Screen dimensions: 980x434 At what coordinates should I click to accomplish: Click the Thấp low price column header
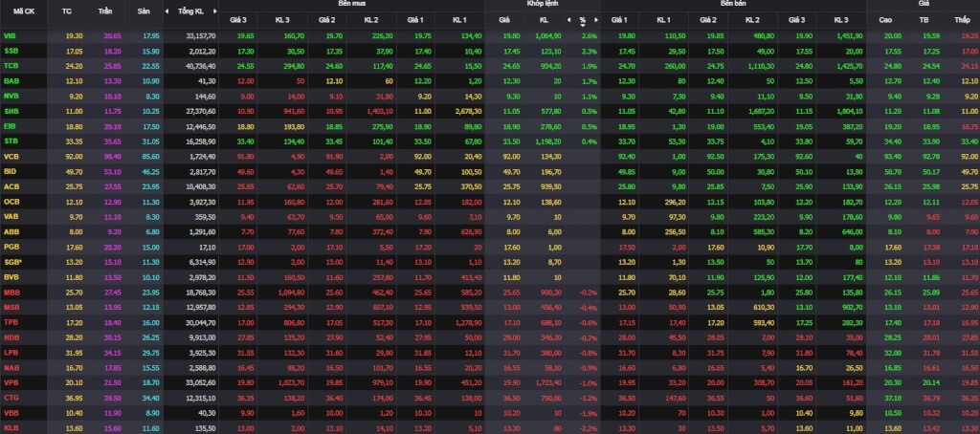click(962, 20)
